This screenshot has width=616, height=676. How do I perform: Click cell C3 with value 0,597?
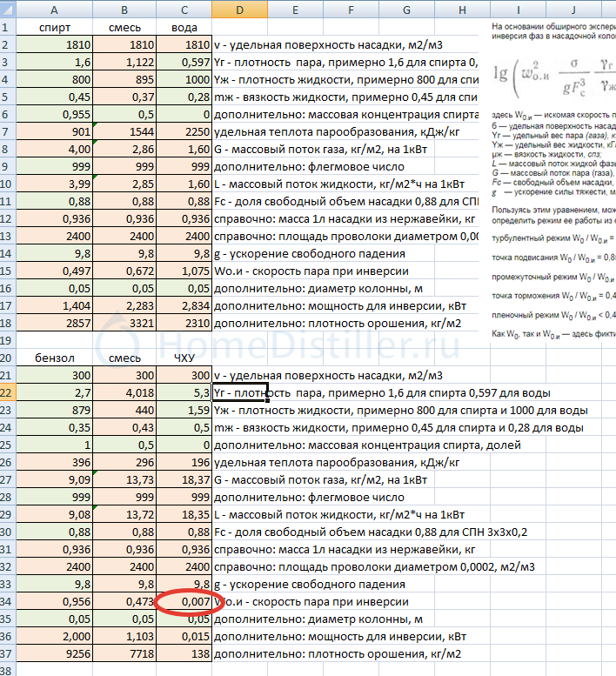click(184, 62)
